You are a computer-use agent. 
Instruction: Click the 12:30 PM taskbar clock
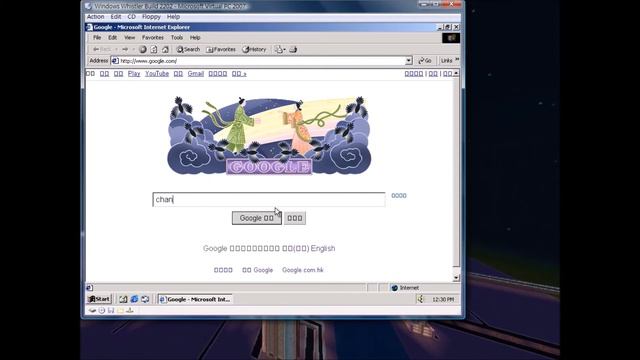coord(443,299)
